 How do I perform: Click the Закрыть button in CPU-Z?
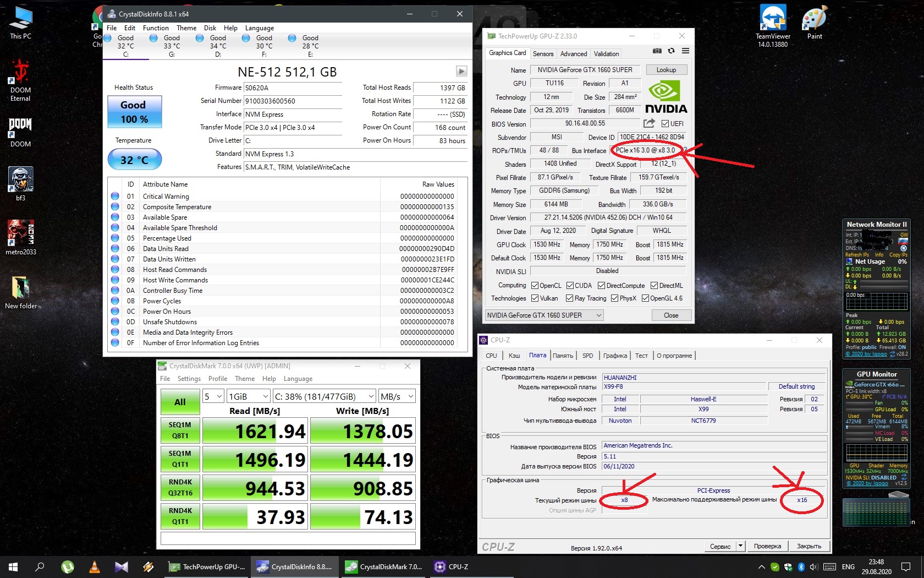[809, 546]
